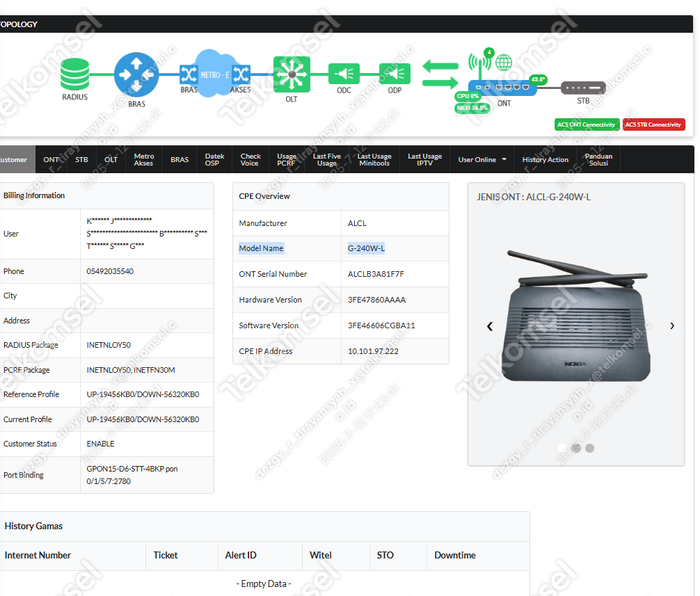Screen dimensions: 700x596
Task: Click the 49.8° temperature badge
Action: (538, 79)
